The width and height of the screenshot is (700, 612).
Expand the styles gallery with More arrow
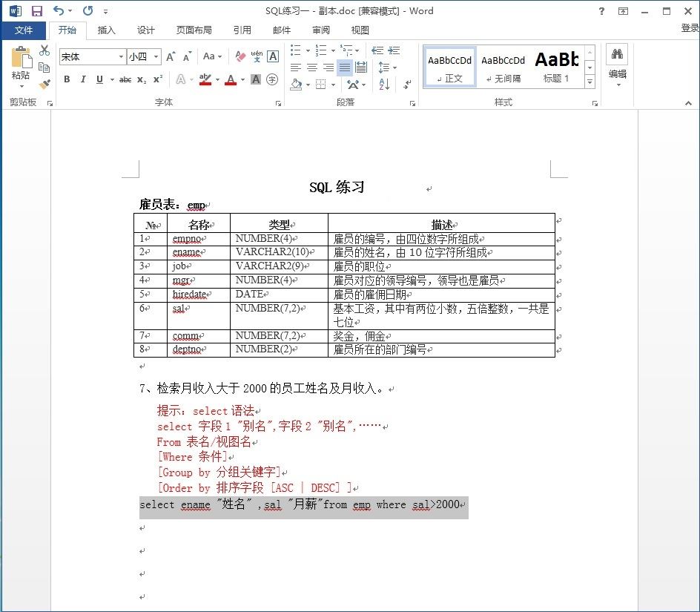(590, 82)
